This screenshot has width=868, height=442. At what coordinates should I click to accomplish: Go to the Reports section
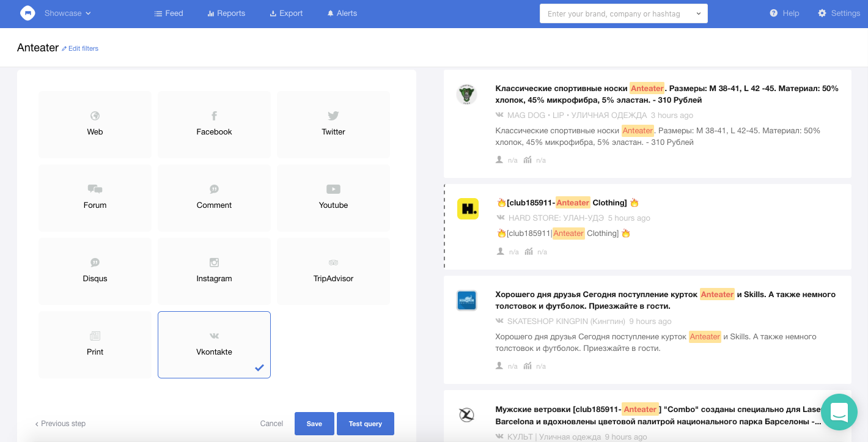tap(226, 13)
